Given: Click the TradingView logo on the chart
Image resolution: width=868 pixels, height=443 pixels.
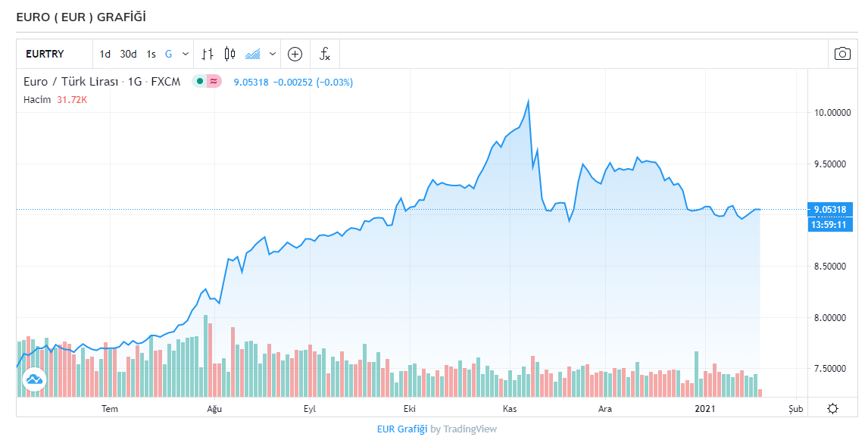Looking at the screenshot, I should tap(35, 379).
